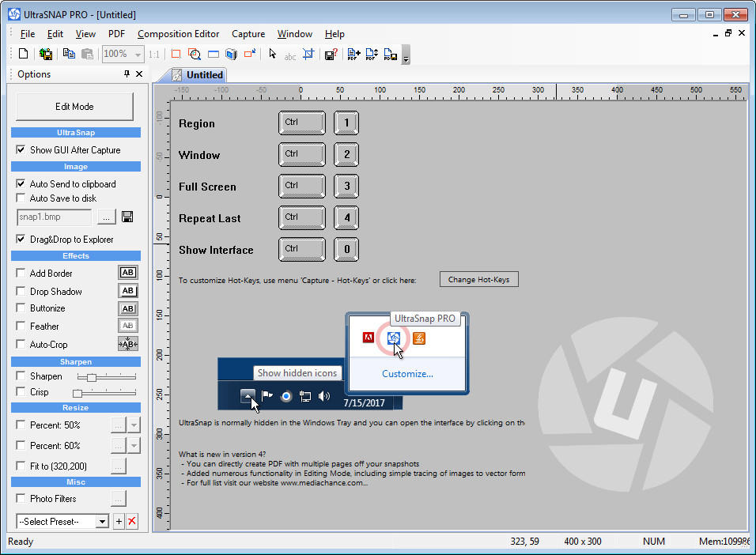Turn on Auto Save to disk
This screenshot has width=756, height=555.
click(x=21, y=198)
